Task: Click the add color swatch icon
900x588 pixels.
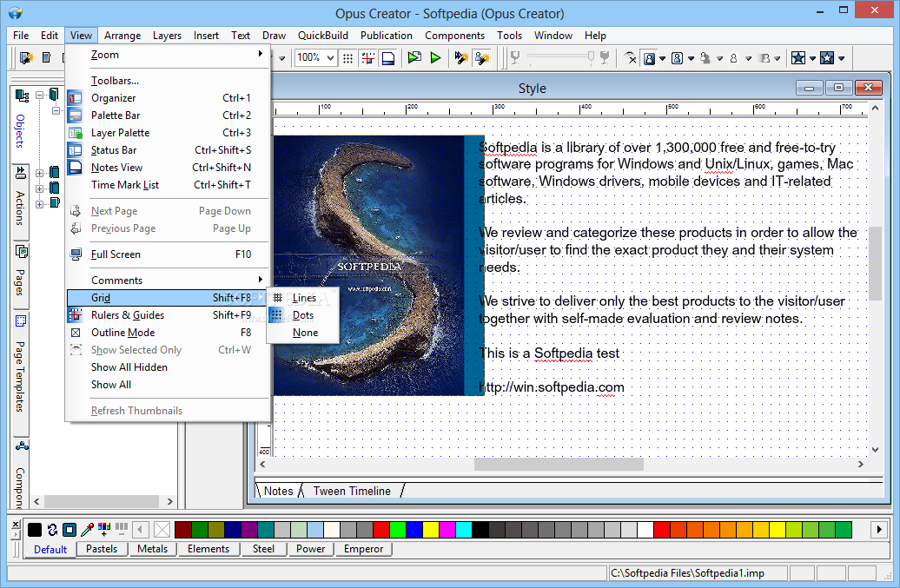Action: (x=104, y=530)
